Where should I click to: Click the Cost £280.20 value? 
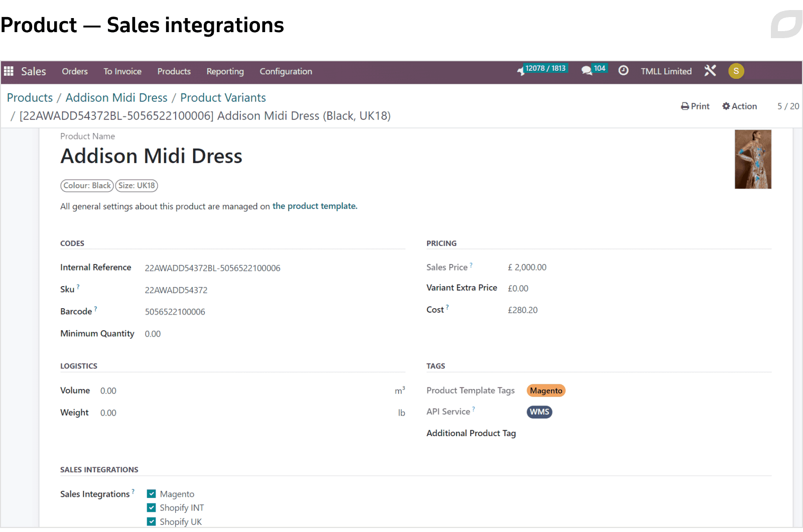(522, 310)
